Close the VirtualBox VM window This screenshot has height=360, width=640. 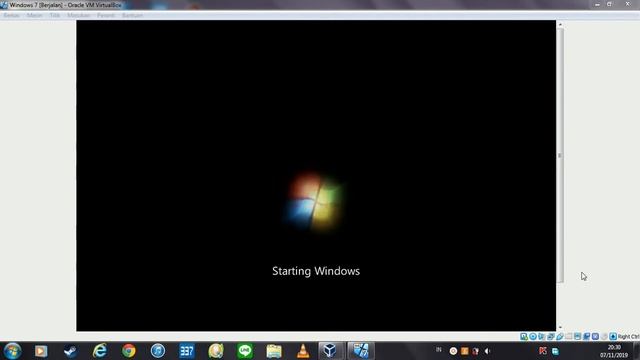pos(627,4)
